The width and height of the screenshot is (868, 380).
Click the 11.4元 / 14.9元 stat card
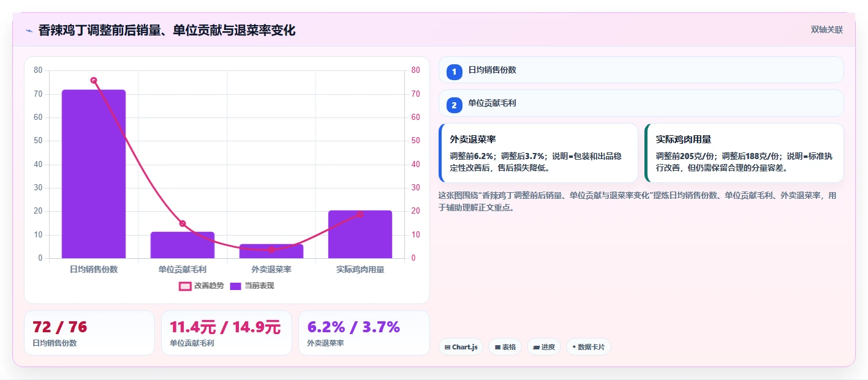(x=227, y=333)
